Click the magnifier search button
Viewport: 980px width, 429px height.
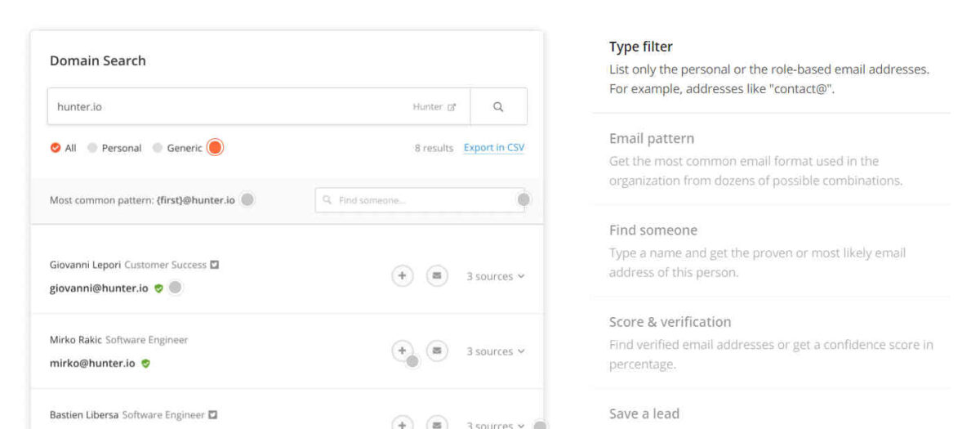(x=498, y=106)
